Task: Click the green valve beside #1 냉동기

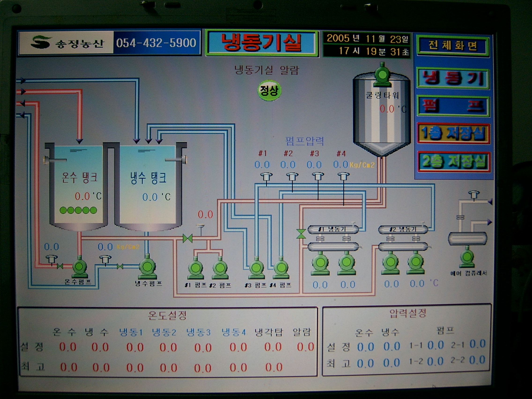Action: [x=301, y=234]
